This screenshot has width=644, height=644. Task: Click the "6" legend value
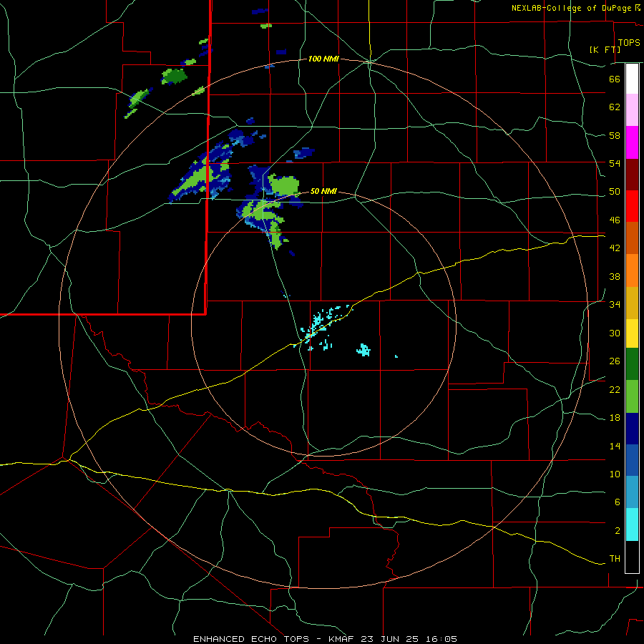coord(618,502)
